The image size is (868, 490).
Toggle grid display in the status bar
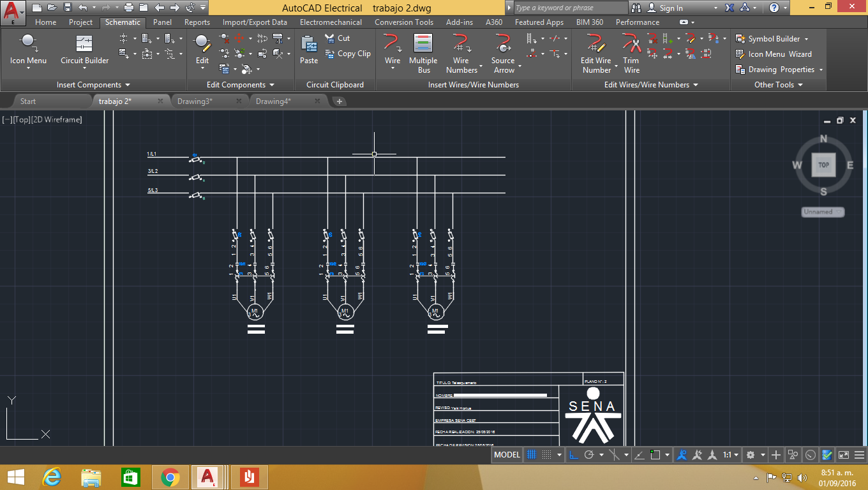pyautogui.click(x=531, y=454)
